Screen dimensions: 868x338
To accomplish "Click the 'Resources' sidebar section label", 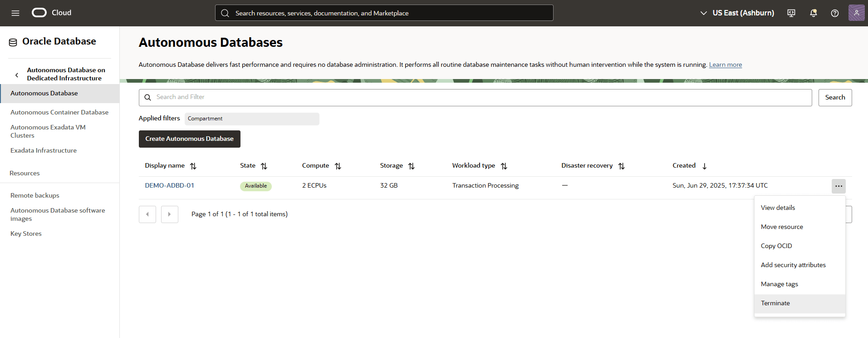I will pos(25,173).
